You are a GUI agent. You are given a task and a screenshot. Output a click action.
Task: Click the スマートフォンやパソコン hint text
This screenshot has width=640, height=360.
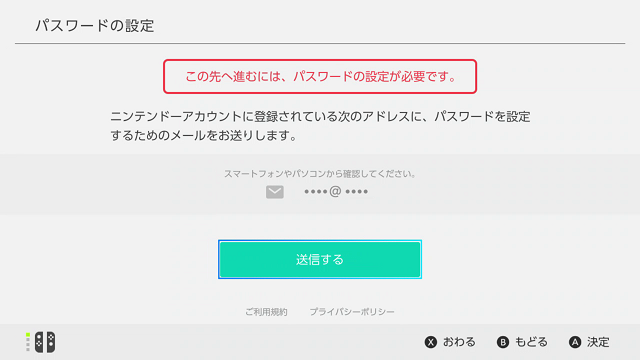tap(320, 174)
